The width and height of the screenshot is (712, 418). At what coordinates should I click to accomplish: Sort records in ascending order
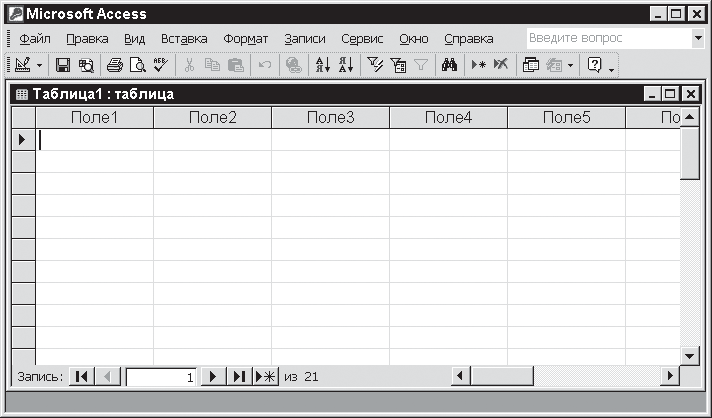pos(322,65)
